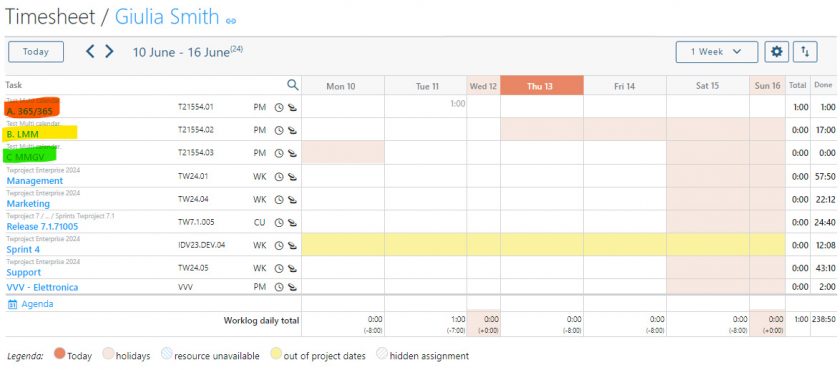Click the Agenda calendar icon

(x=13, y=304)
